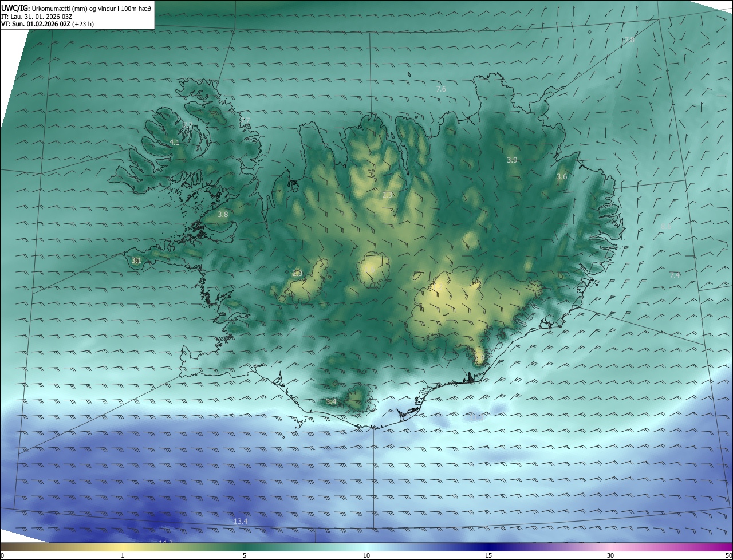Click the colour scale tick label '10'
This screenshot has width=733, height=560.
tap(366, 555)
